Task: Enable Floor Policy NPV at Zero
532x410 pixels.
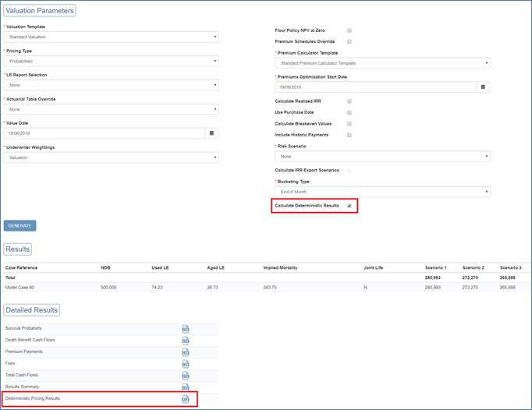Action: click(x=349, y=30)
